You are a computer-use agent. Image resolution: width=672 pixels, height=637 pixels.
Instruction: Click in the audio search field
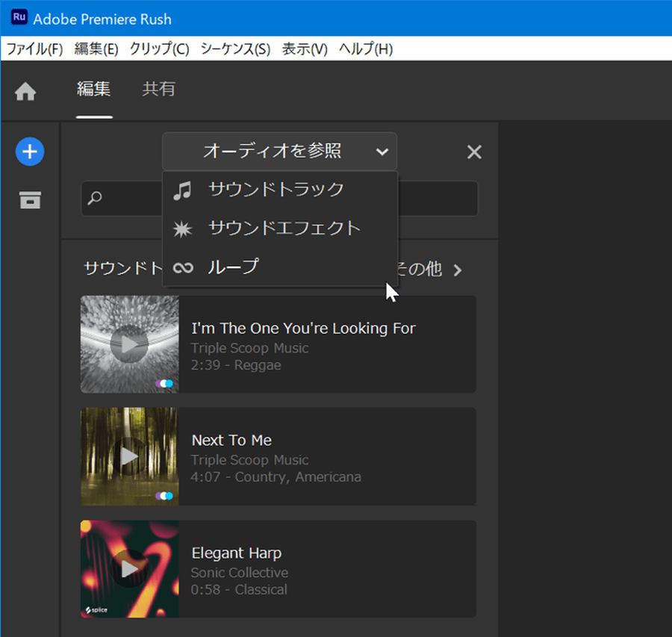(x=279, y=199)
